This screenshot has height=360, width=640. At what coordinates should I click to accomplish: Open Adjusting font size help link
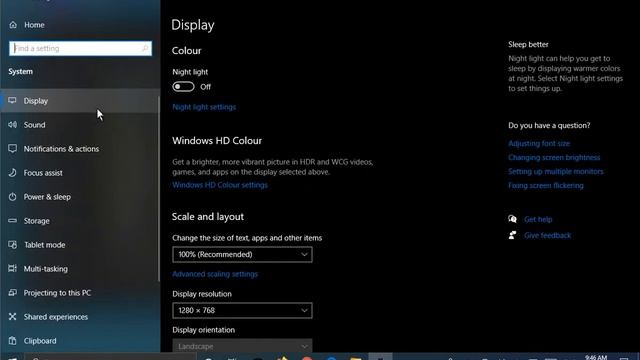click(x=539, y=143)
